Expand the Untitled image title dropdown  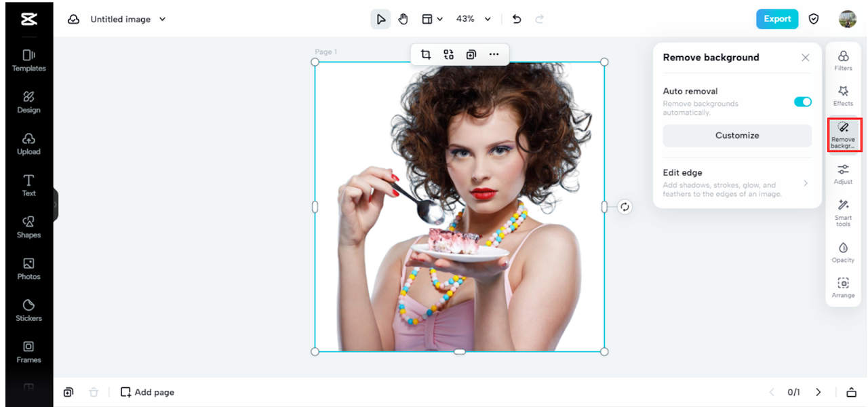coord(162,19)
